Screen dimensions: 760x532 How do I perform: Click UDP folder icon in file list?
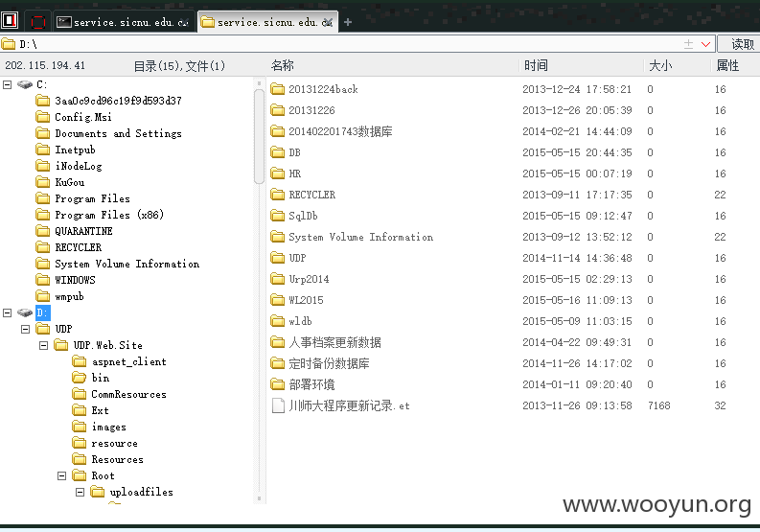pos(278,258)
